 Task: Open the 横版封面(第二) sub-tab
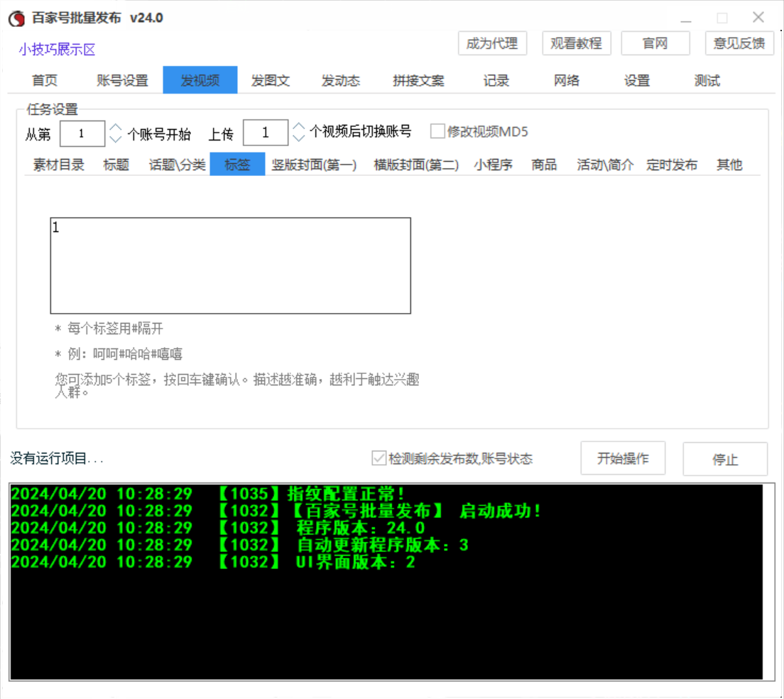pos(416,165)
